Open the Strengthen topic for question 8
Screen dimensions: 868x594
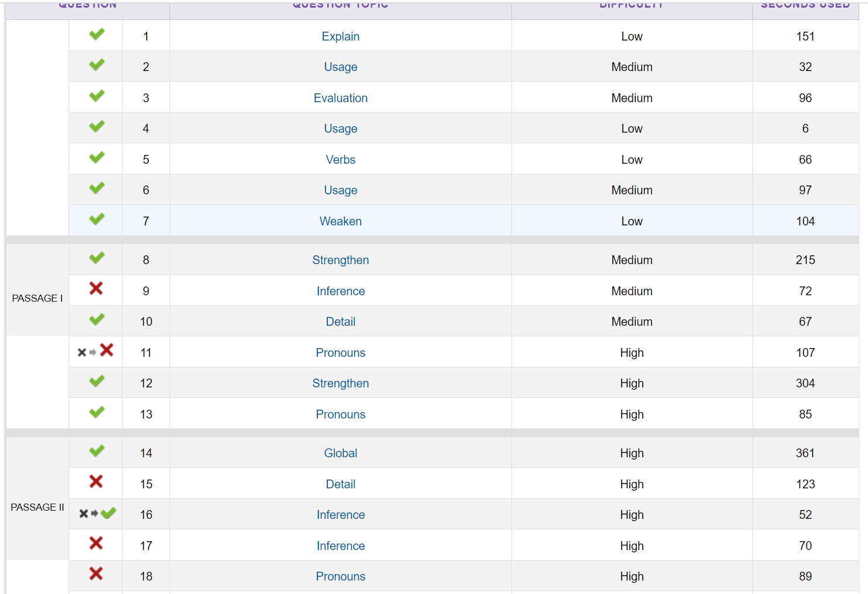point(340,260)
